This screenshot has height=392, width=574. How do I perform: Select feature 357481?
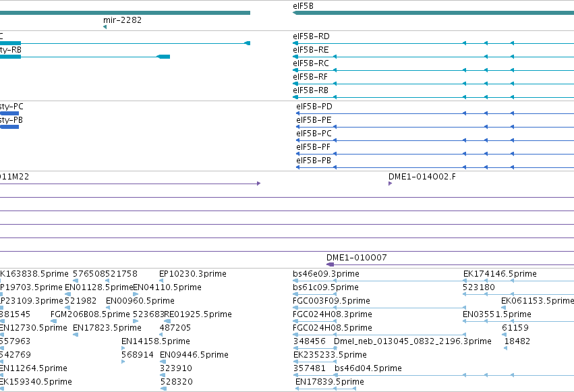[x=310, y=368]
